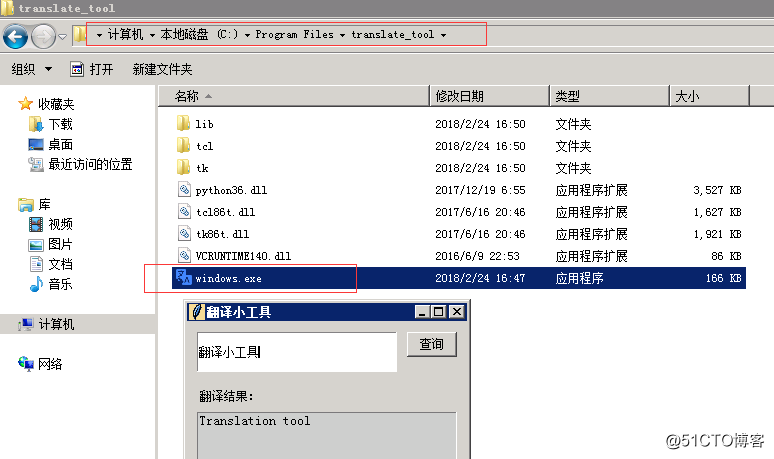Click the tcl folder icon

pos(183,145)
